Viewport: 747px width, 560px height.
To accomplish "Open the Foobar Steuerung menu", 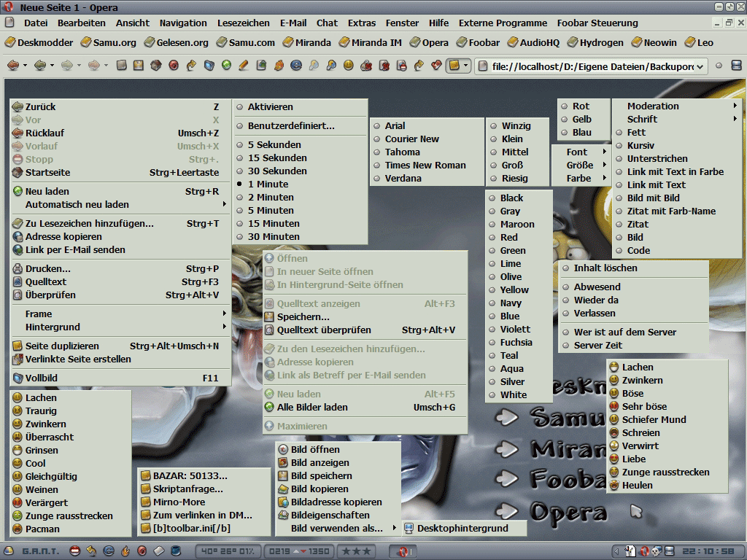I will click(x=597, y=23).
